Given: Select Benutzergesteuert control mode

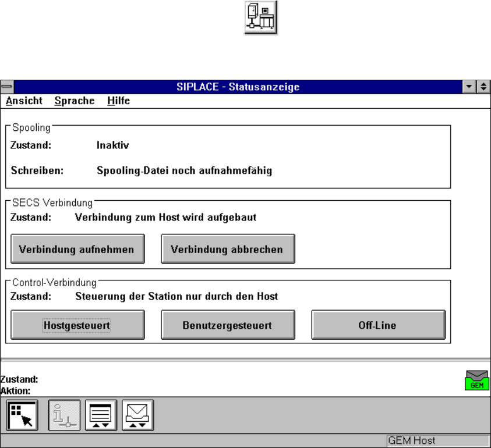Looking at the screenshot, I should pos(228,325).
